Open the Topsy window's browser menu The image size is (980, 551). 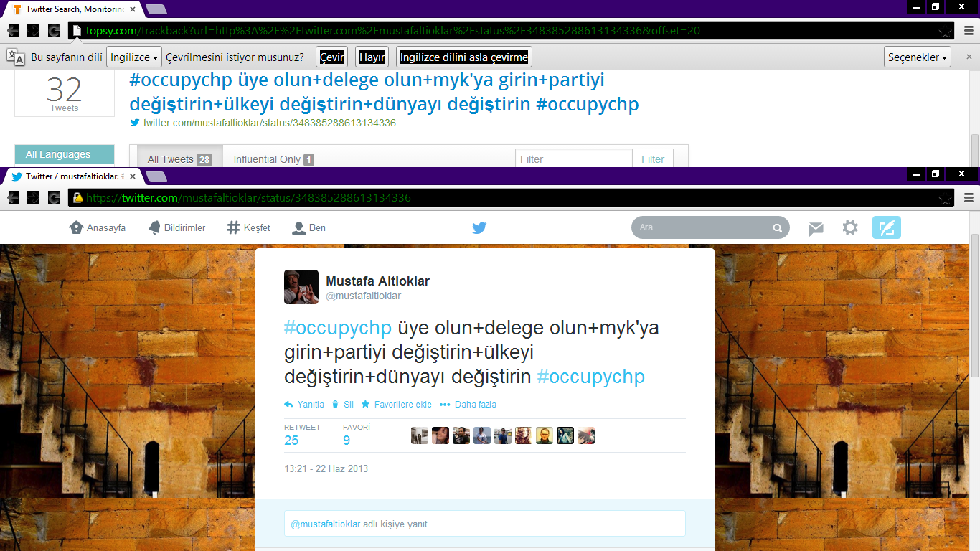[x=969, y=31]
